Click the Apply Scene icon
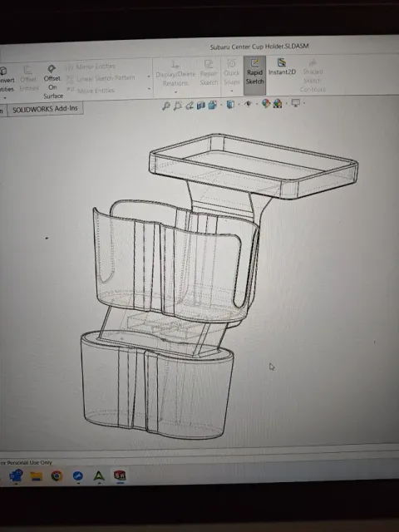The image size is (399, 532). point(278,103)
